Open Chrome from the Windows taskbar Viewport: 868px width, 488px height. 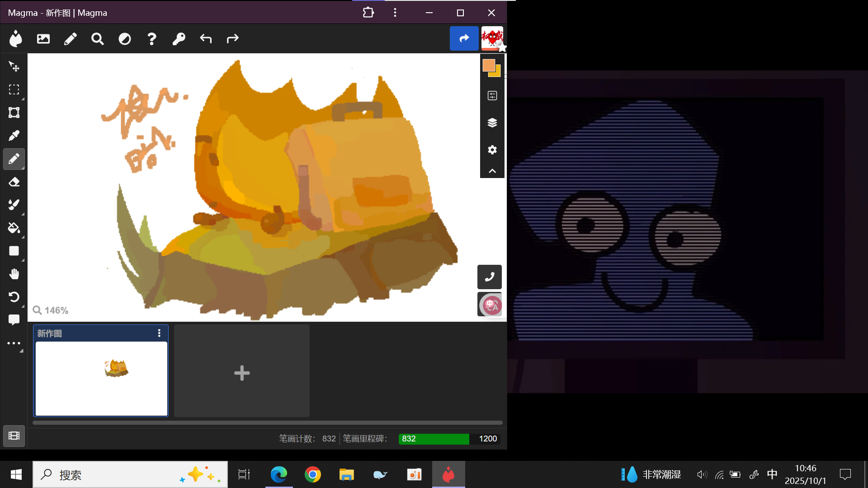[312, 474]
